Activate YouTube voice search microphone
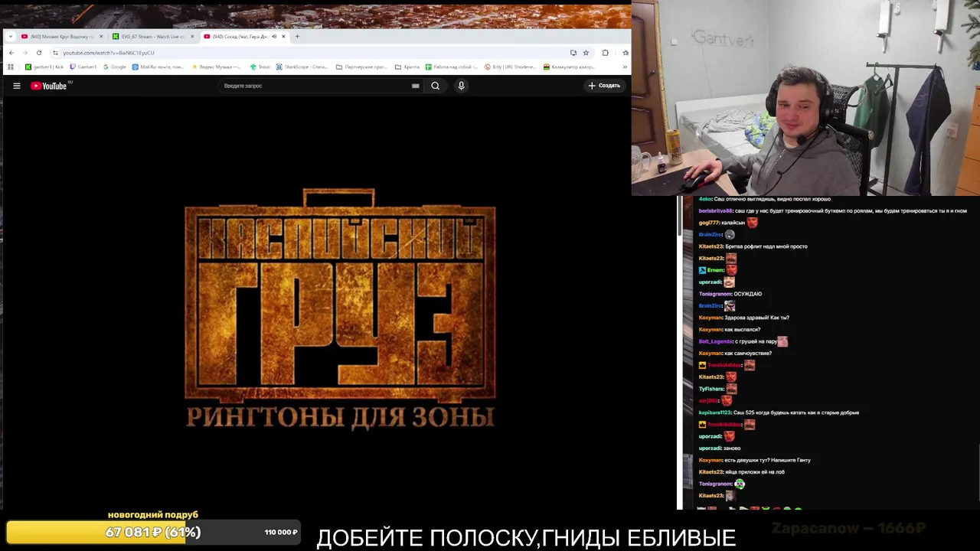Screen dimensions: 980x551 [x=461, y=86]
